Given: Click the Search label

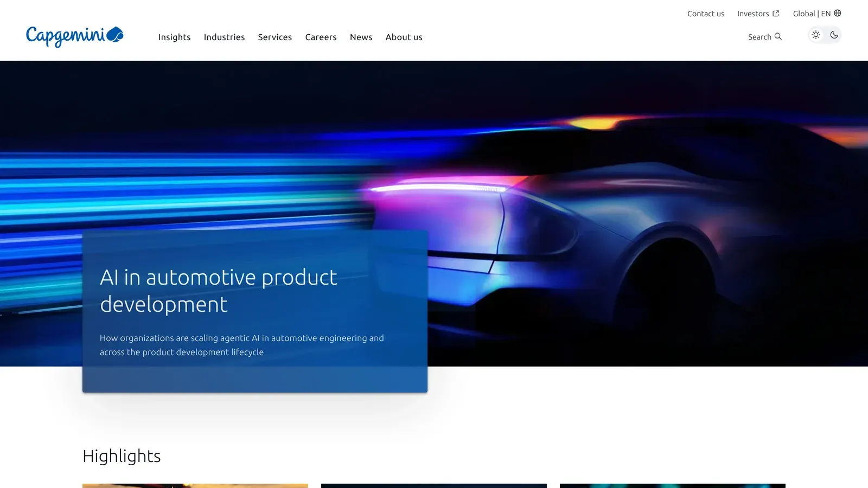Looking at the screenshot, I should [x=759, y=37].
